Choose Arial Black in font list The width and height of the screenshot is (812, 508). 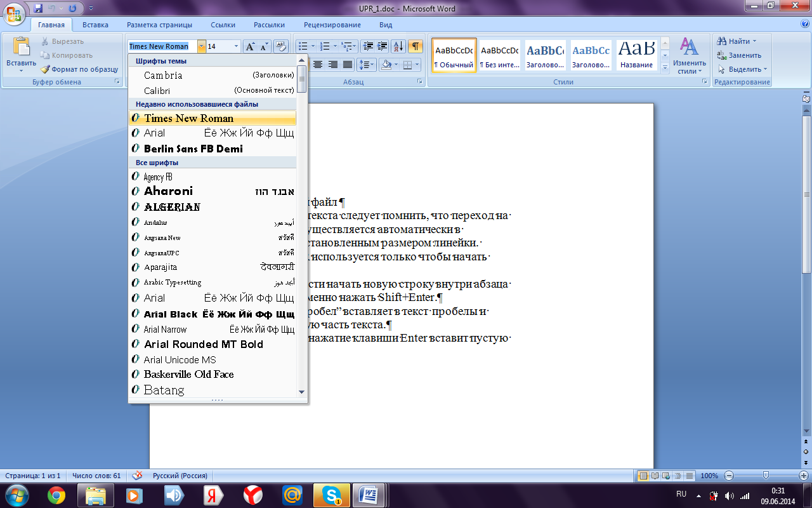pos(213,314)
